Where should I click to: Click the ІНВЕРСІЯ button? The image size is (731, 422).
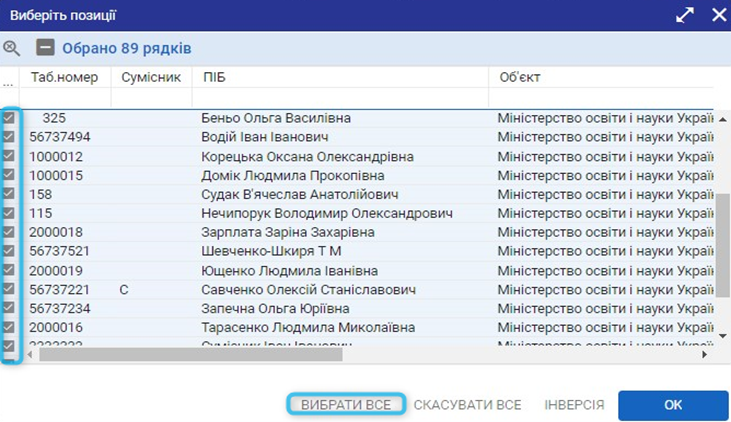pos(574,405)
